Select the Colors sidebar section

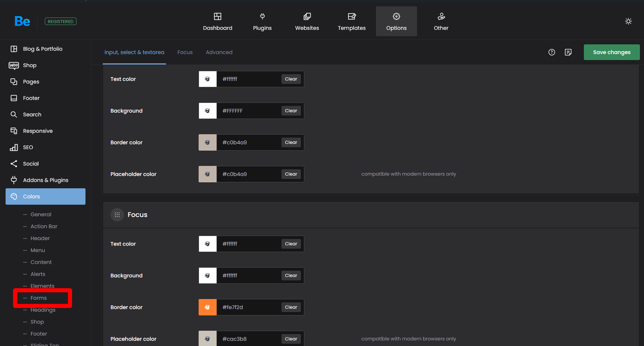point(46,196)
